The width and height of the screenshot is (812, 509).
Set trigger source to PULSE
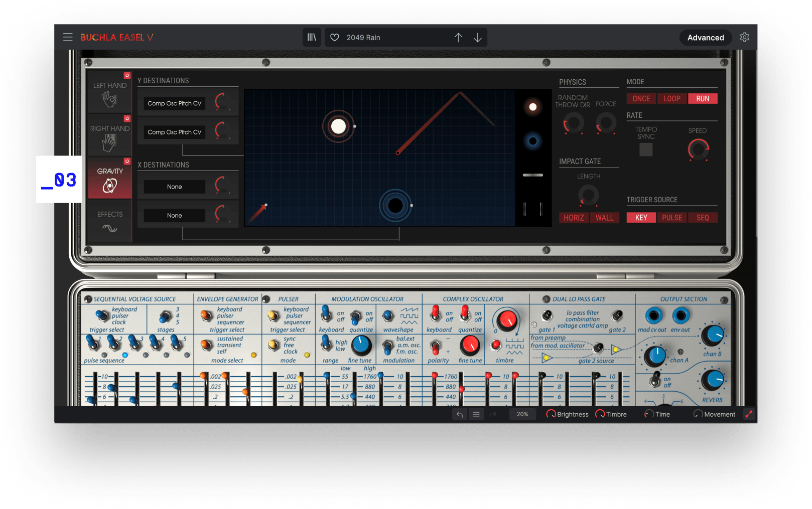click(x=672, y=218)
